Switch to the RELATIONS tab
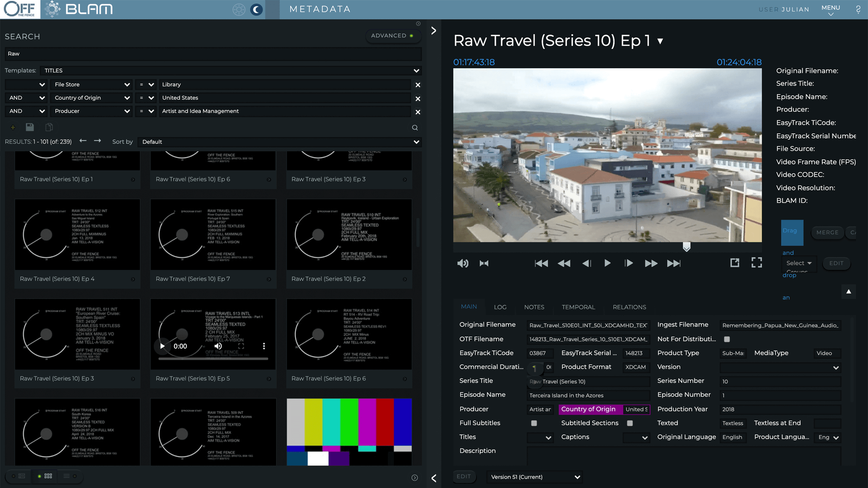The width and height of the screenshot is (868, 488). pos(629,307)
